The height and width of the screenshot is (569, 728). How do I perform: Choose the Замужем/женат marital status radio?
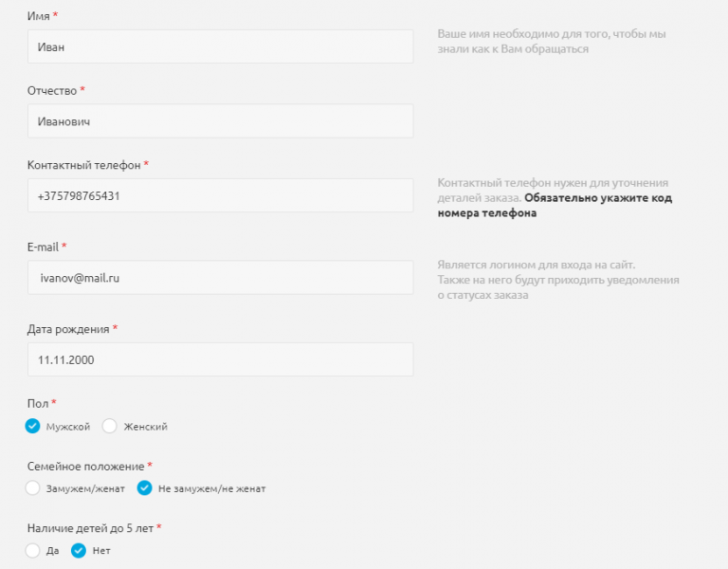coord(33,488)
